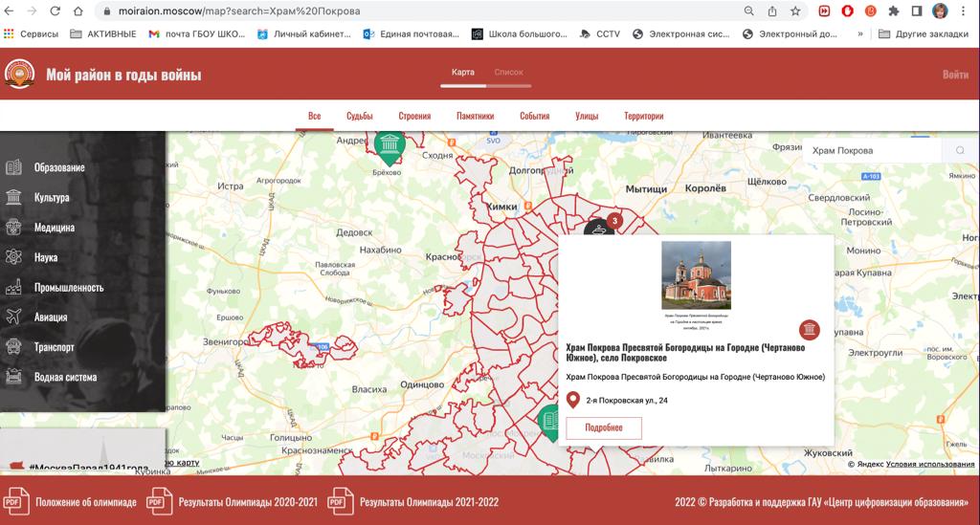The image size is (980, 525).
Task: Click Образование category label in sidebar
Action: point(59,167)
